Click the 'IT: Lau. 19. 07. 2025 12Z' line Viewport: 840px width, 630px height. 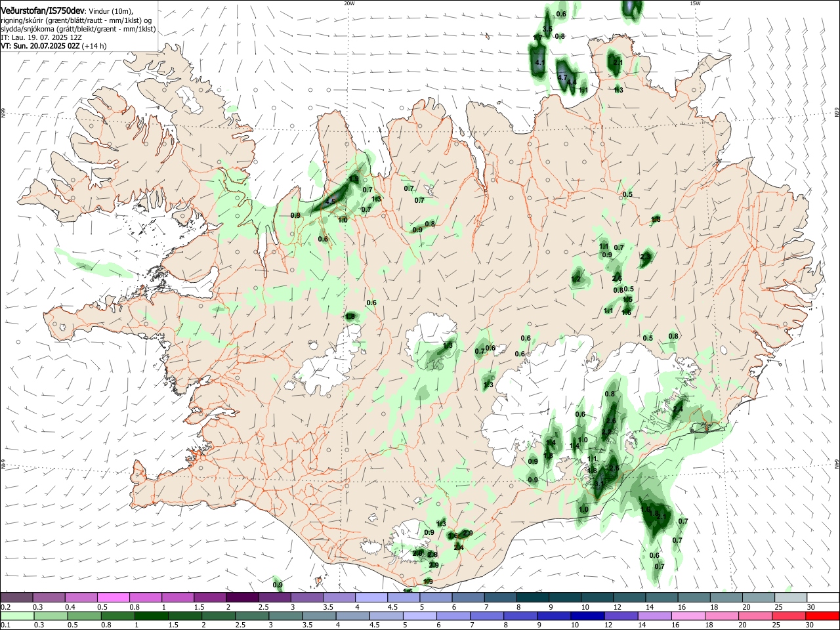click(41, 37)
